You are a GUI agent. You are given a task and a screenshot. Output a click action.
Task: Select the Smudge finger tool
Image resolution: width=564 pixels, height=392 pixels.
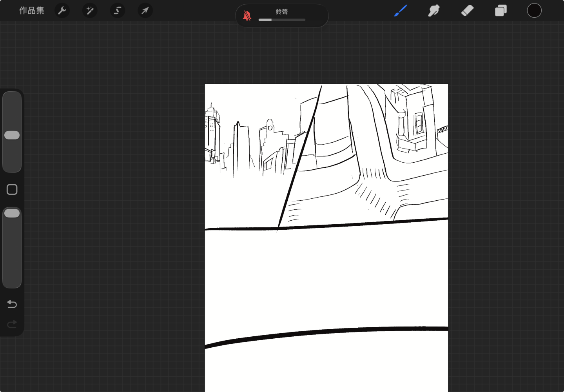(434, 11)
